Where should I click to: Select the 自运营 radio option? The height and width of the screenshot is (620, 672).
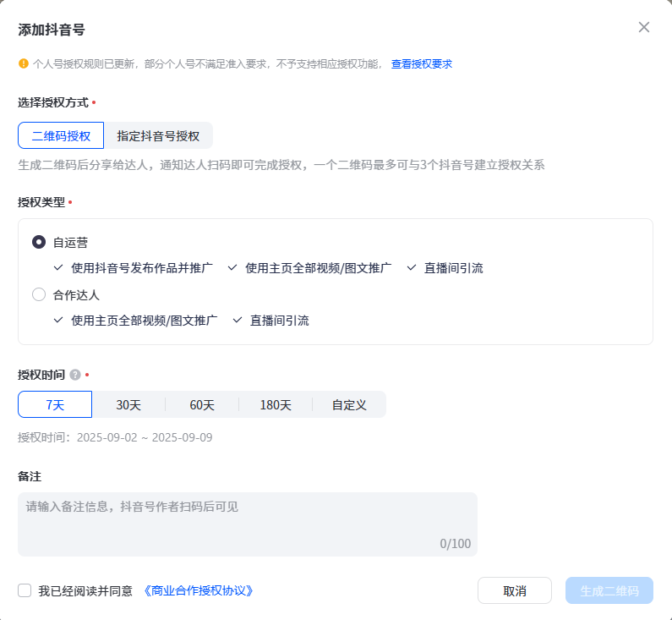[39, 242]
